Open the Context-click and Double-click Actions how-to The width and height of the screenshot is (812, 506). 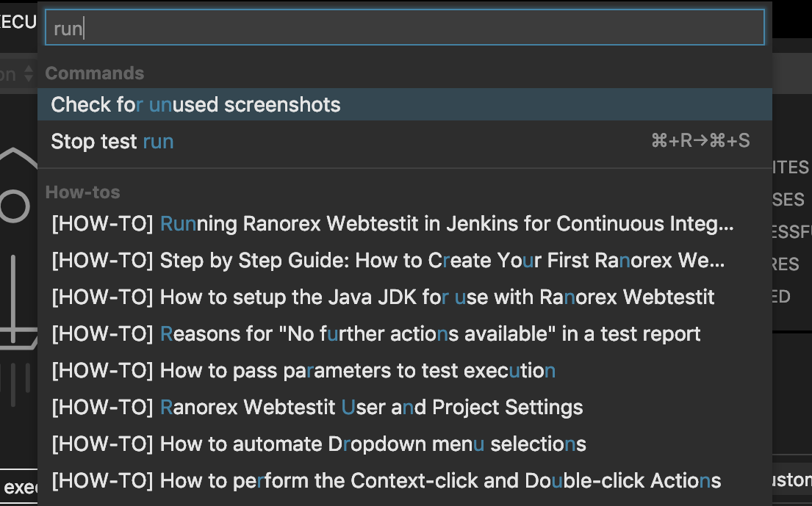tap(386, 481)
